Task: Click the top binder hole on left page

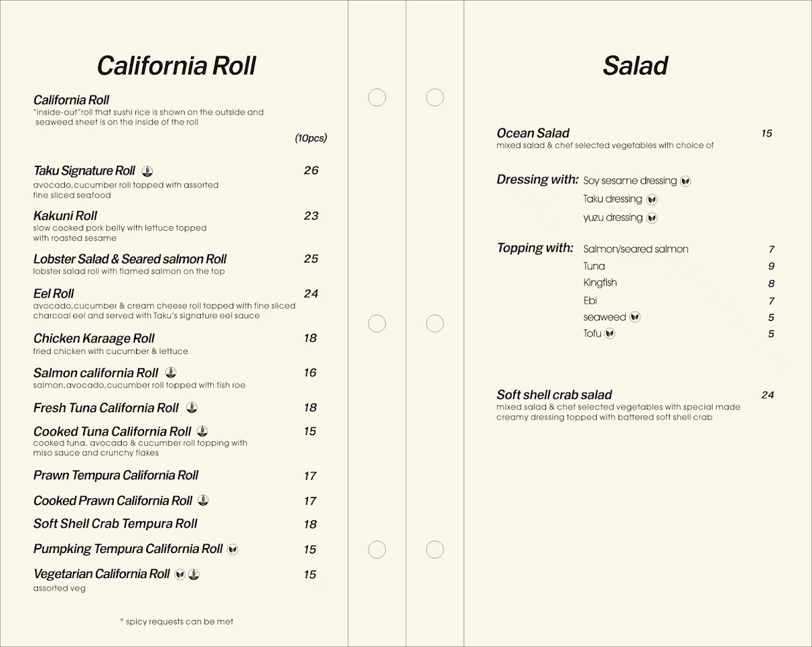Action: (377, 97)
